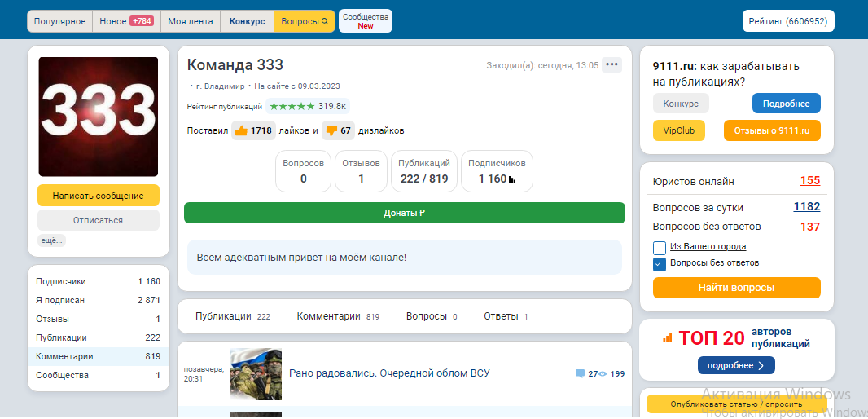
Task: Click the г. Владимир location text
Action: pos(220,86)
